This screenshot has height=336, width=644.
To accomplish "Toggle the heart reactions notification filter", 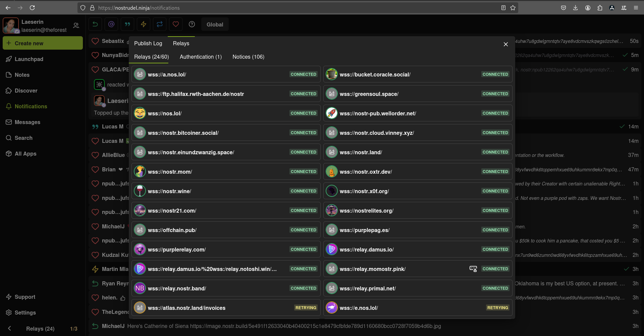I will (176, 24).
